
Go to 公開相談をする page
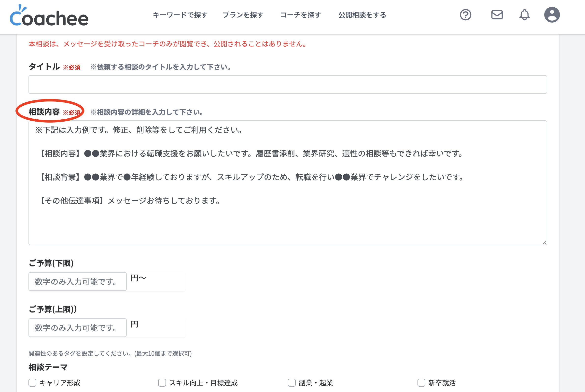click(362, 15)
